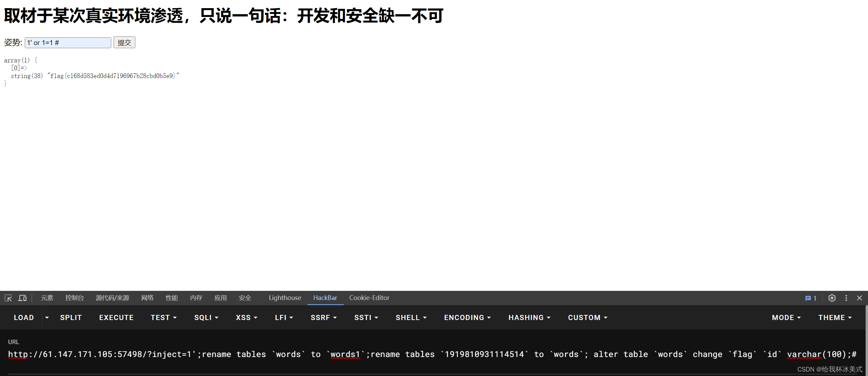Image resolution: width=868 pixels, height=376 pixels.
Task: Click the inspect element picker icon
Action: pos(8,298)
